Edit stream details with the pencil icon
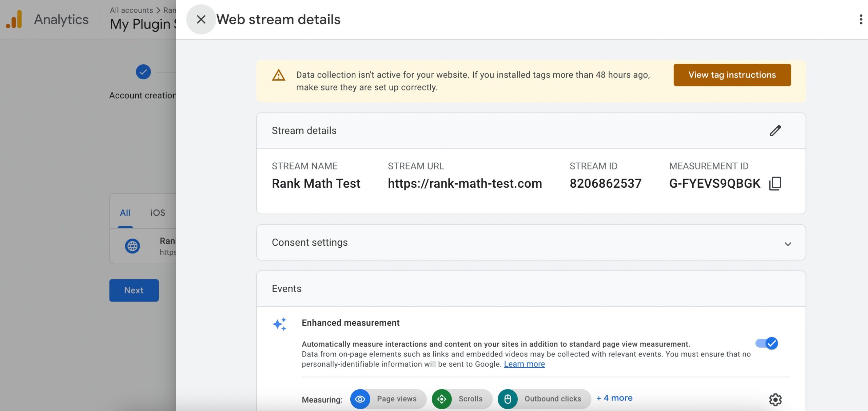868x411 pixels. (775, 130)
